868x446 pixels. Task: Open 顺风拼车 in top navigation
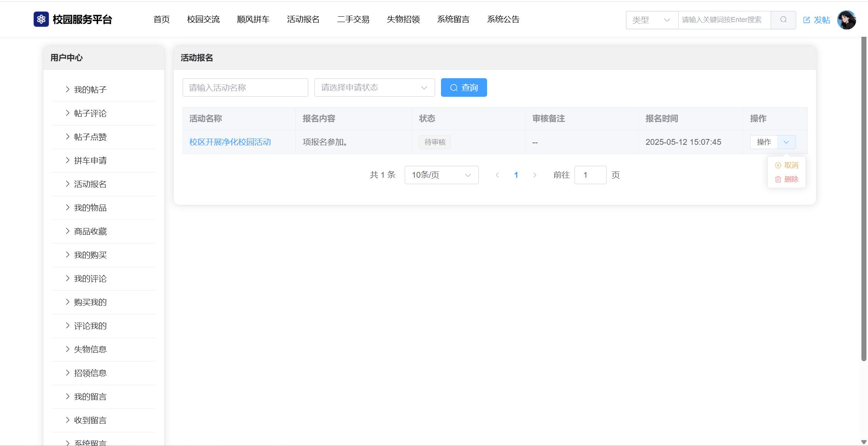point(253,19)
